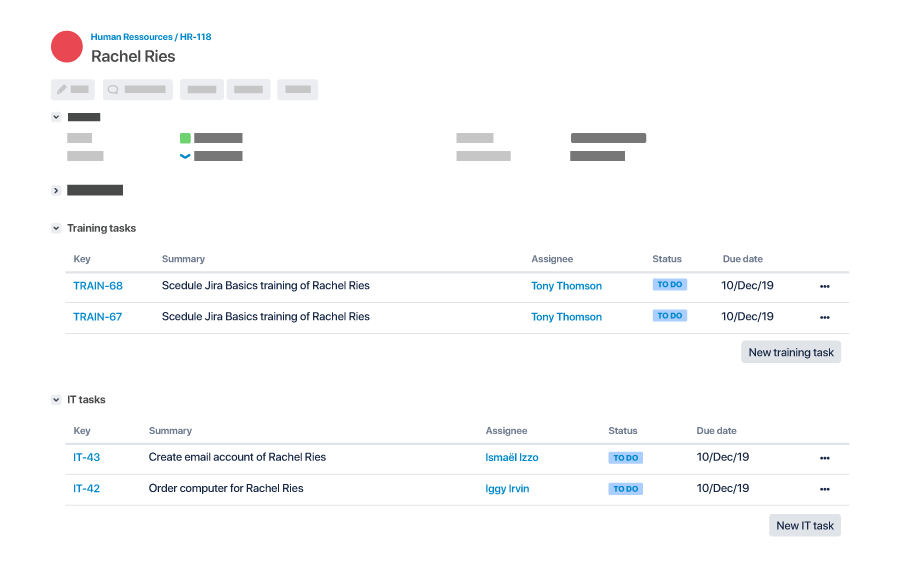Open the Human Ressources / HR-118 breadcrumb
The width and height of the screenshot is (900, 563).
[151, 37]
